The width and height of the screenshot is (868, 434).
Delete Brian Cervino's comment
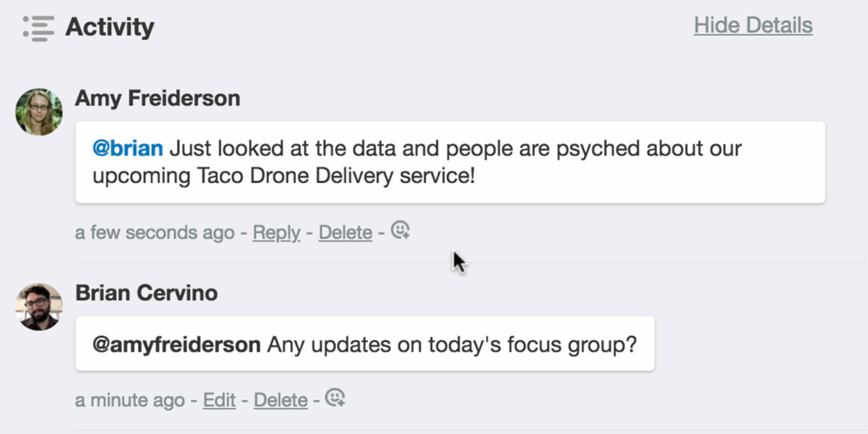click(280, 399)
